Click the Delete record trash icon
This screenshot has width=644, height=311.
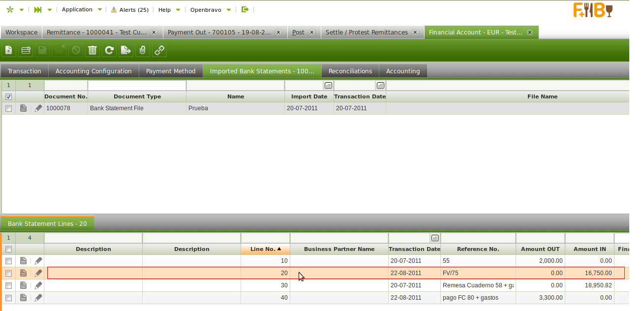pos(92,50)
